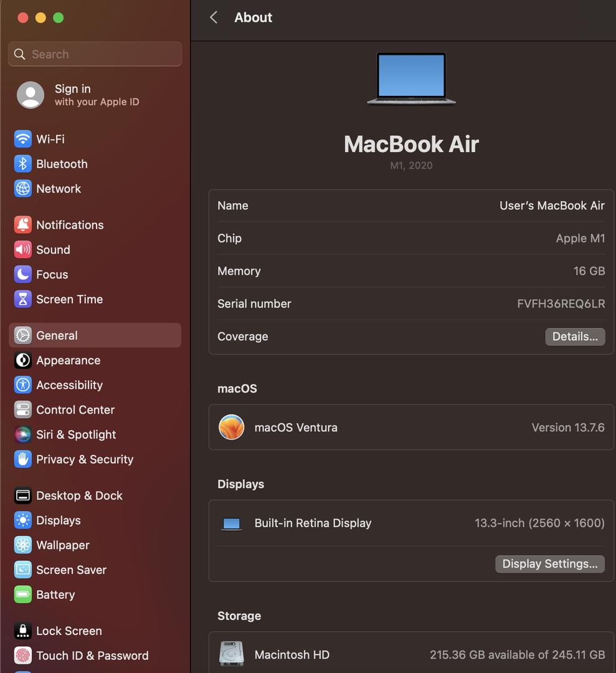Click the Sound speaker icon

pyautogui.click(x=23, y=249)
